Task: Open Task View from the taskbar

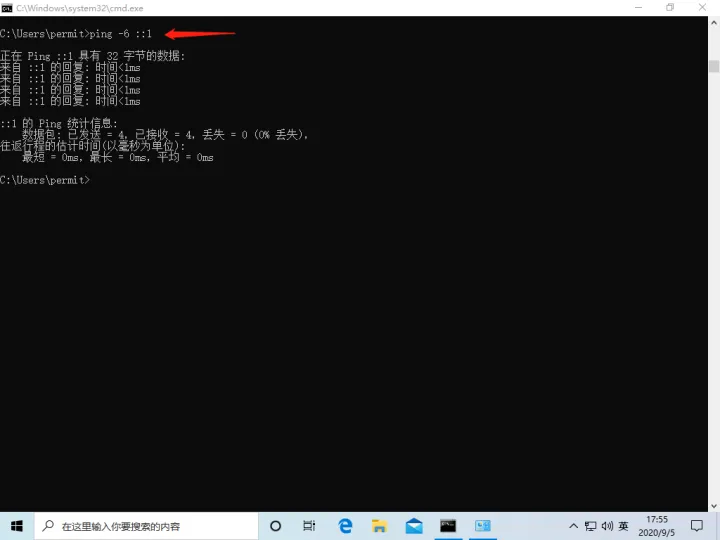Action: tap(309, 526)
